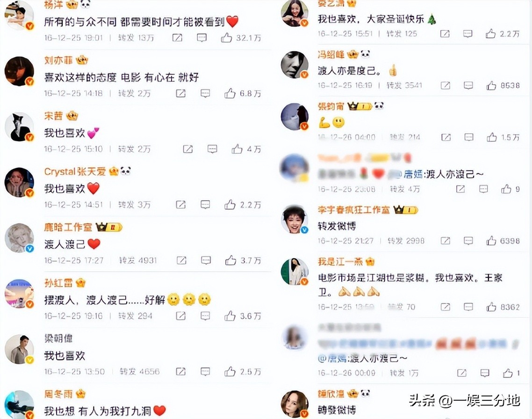Viewport: 532px width, 419px height.
Task: Open 梁朝伟's avatar thumbnail
Action: [x=19, y=349]
